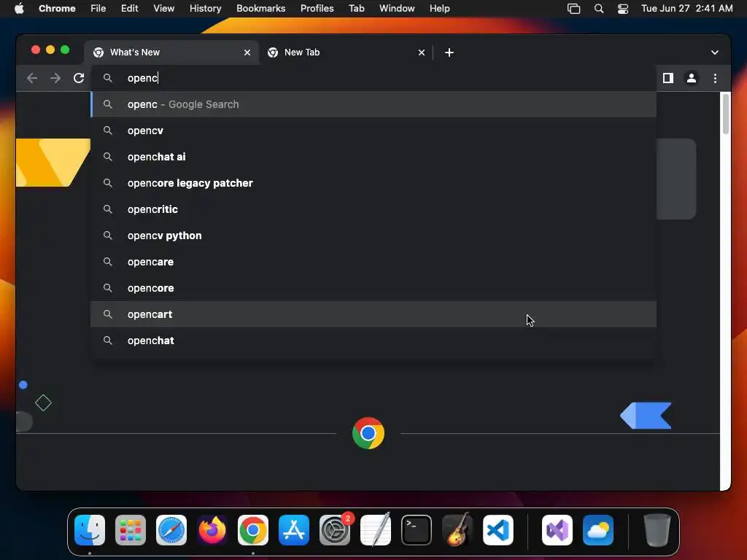This screenshot has width=747, height=560.
Task: Open the Chrome app menu
Action: click(x=57, y=8)
